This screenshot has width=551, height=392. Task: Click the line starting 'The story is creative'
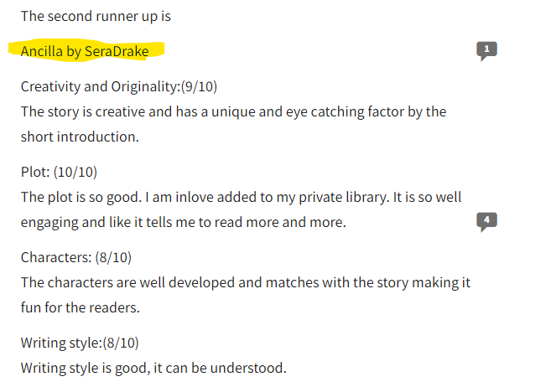[x=233, y=112]
